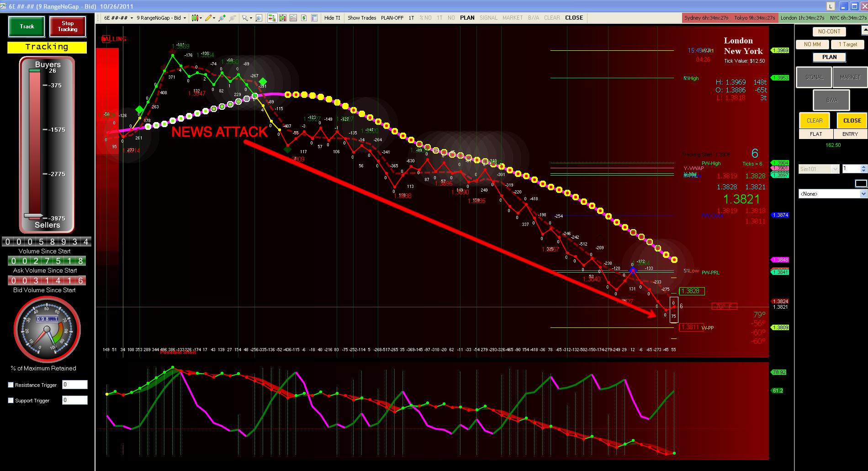Open the chart style candlestick tool
Screen dimensions: 868x471
click(195, 18)
